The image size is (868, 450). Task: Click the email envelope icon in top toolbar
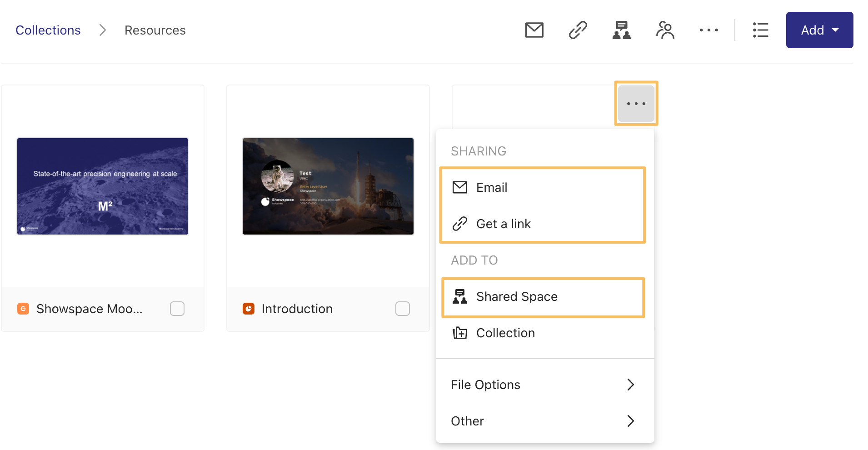[534, 30]
